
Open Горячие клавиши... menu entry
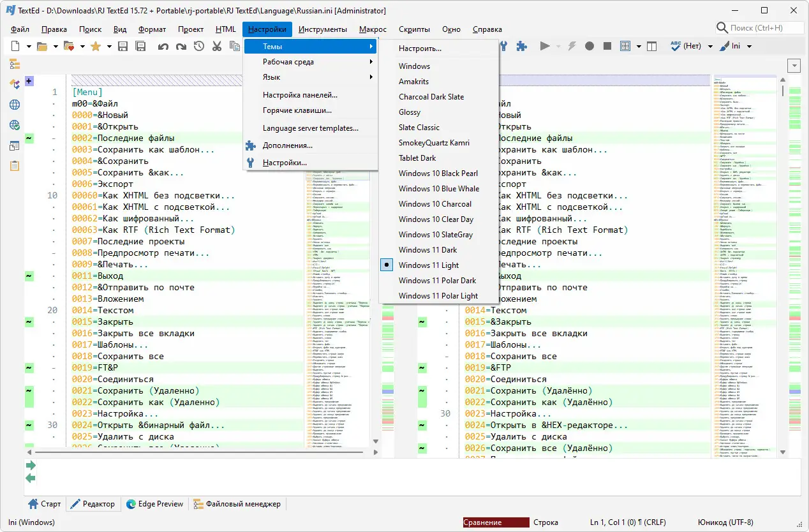pos(297,110)
